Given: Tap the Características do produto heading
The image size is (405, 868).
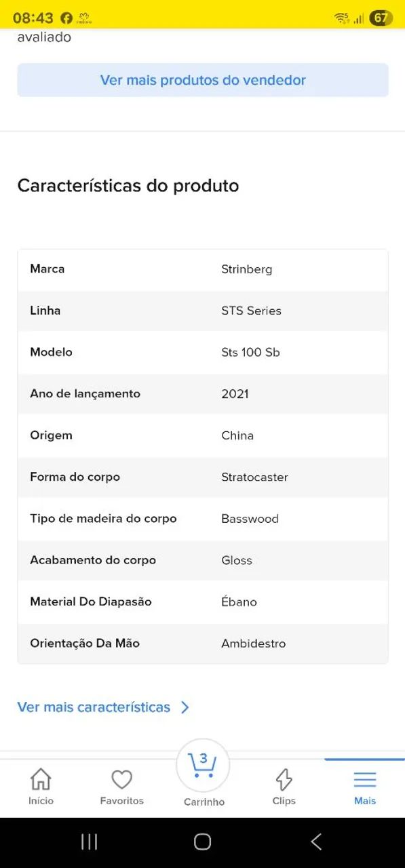Looking at the screenshot, I should point(128,186).
